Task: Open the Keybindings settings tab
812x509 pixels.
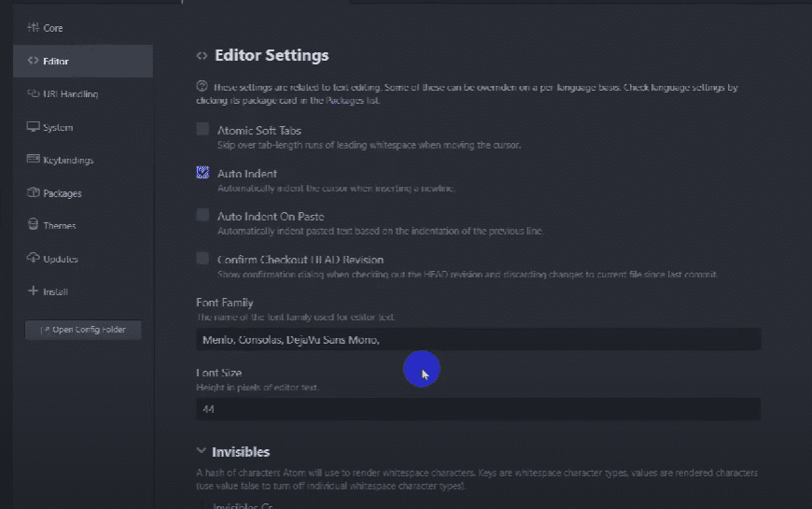Action: (x=68, y=160)
